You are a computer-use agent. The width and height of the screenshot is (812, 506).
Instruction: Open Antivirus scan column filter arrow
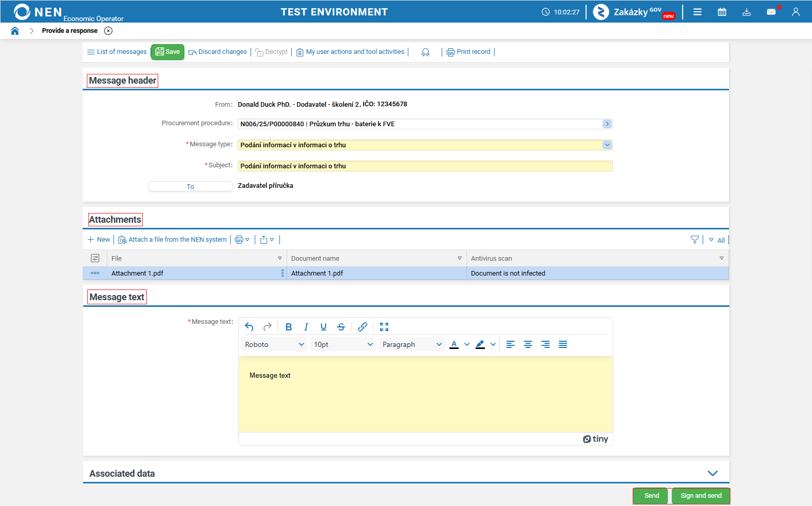tap(722, 258)
